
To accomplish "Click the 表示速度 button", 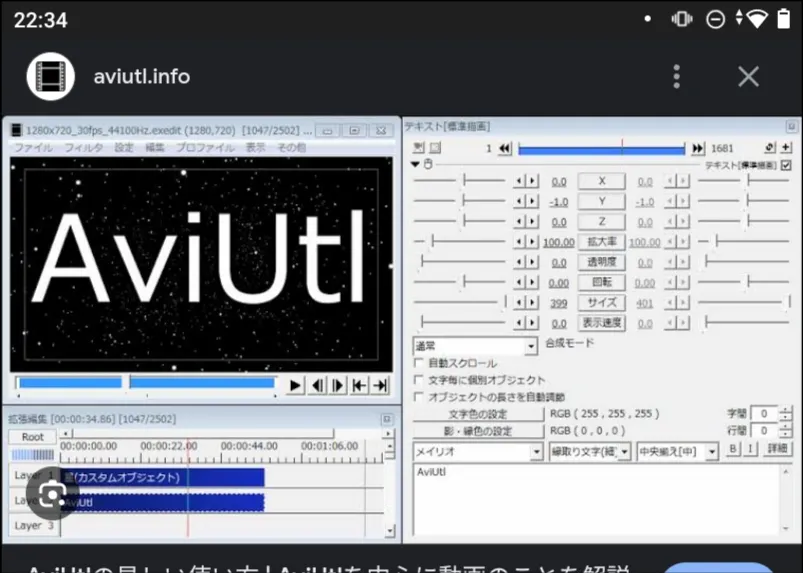I will point(602,323).
